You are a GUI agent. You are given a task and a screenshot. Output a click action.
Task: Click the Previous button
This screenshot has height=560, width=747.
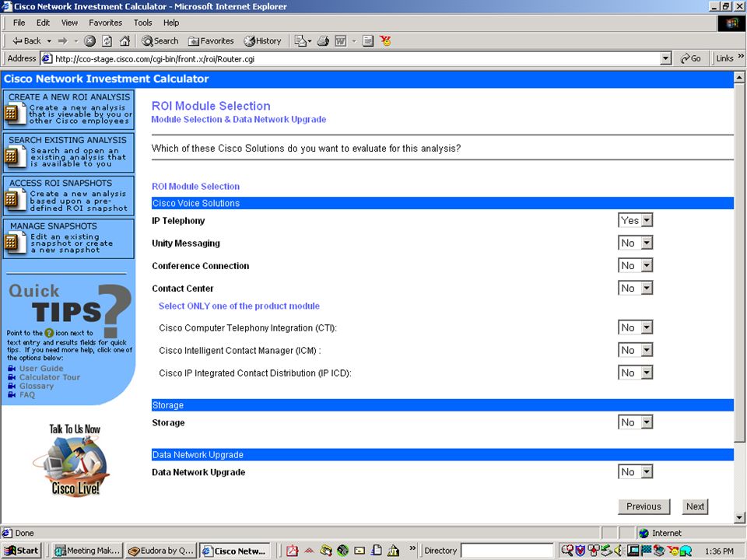pos(644,506)
